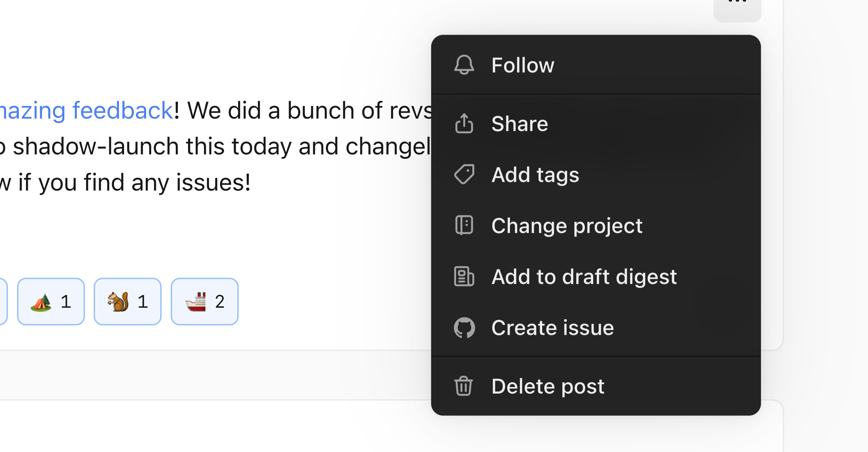Choose Delete post from the menu

(548, 386)
